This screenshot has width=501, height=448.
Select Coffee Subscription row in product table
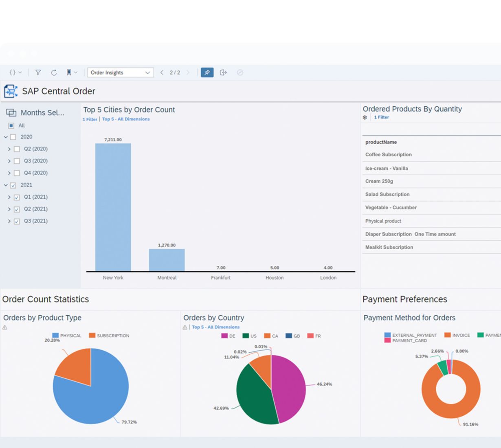pos(388,155)
